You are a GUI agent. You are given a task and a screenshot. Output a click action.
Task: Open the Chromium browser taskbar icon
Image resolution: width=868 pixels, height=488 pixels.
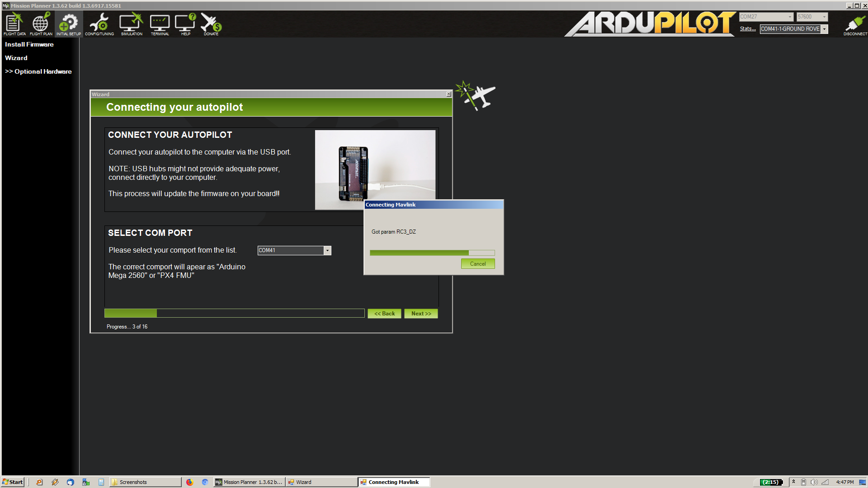click(x=205, y=482)
